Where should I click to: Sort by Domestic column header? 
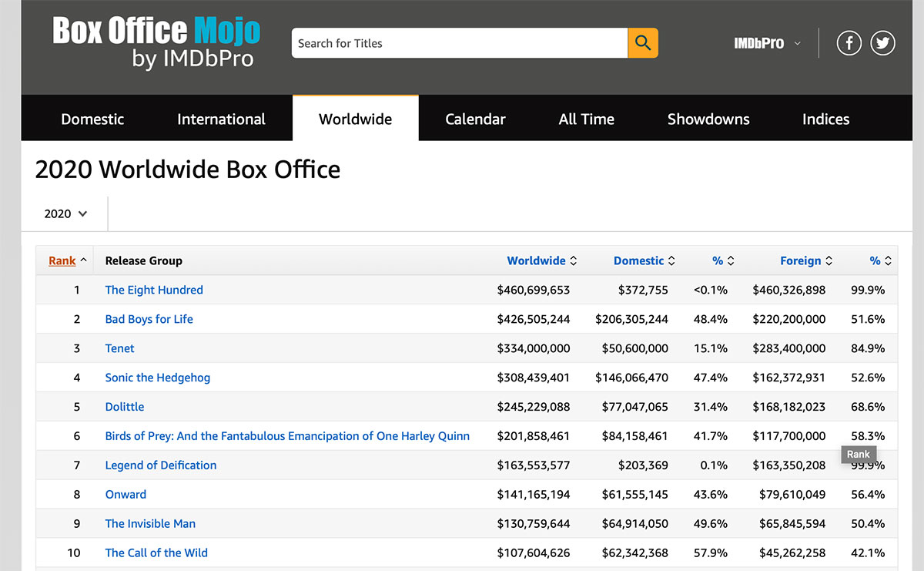click(644, 260)
